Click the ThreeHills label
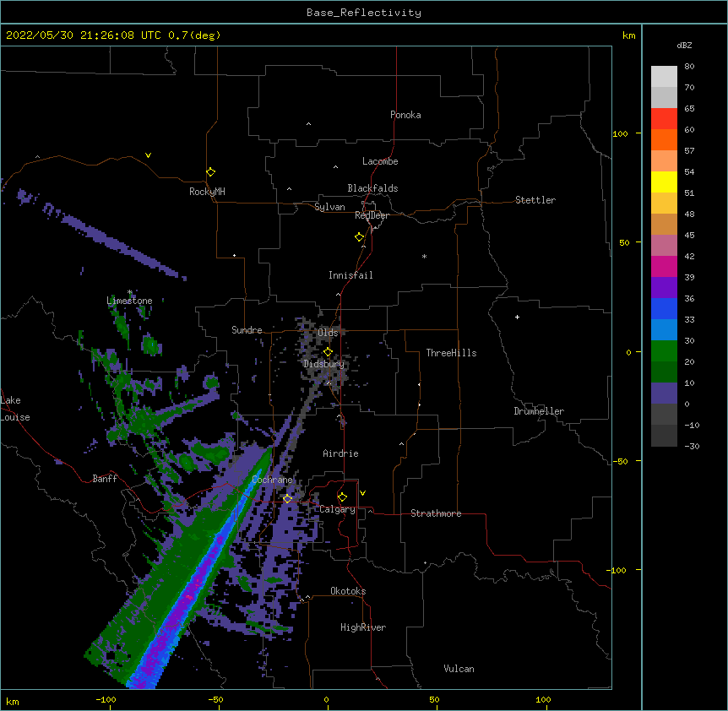728x711 pixels. coord(451,353)
